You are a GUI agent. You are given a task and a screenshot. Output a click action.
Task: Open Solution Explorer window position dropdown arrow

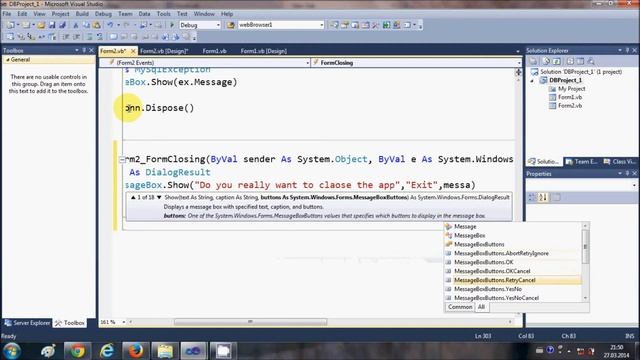(x=620, y=50)
